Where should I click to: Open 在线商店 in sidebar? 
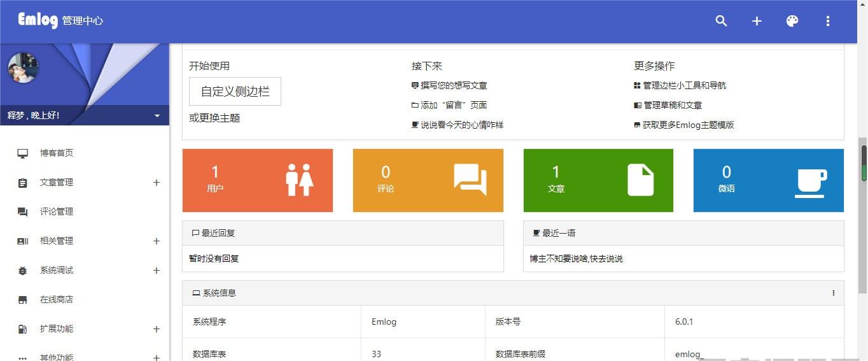(x=57, y=299)
